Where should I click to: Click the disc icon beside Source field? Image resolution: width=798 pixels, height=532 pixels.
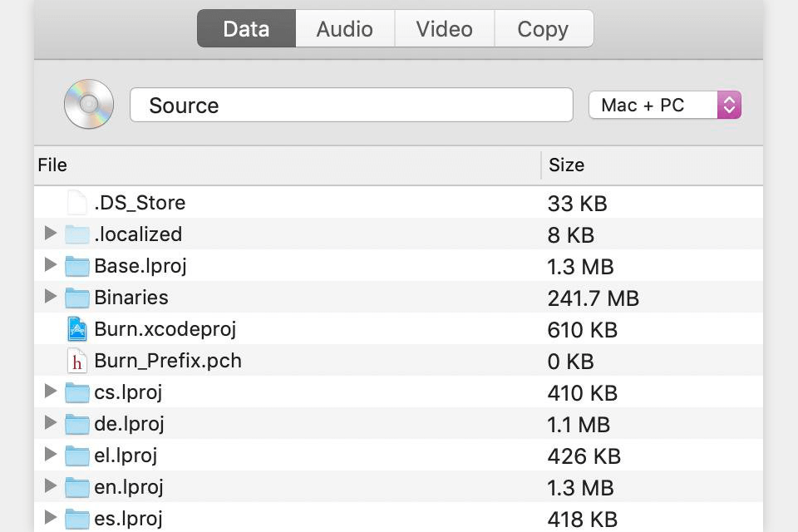89,105
